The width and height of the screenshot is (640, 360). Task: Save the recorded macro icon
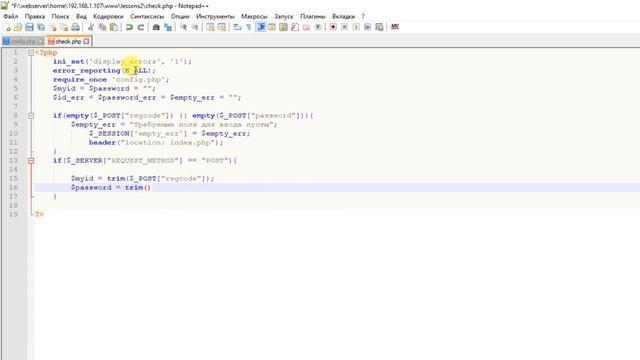[379, 27]
